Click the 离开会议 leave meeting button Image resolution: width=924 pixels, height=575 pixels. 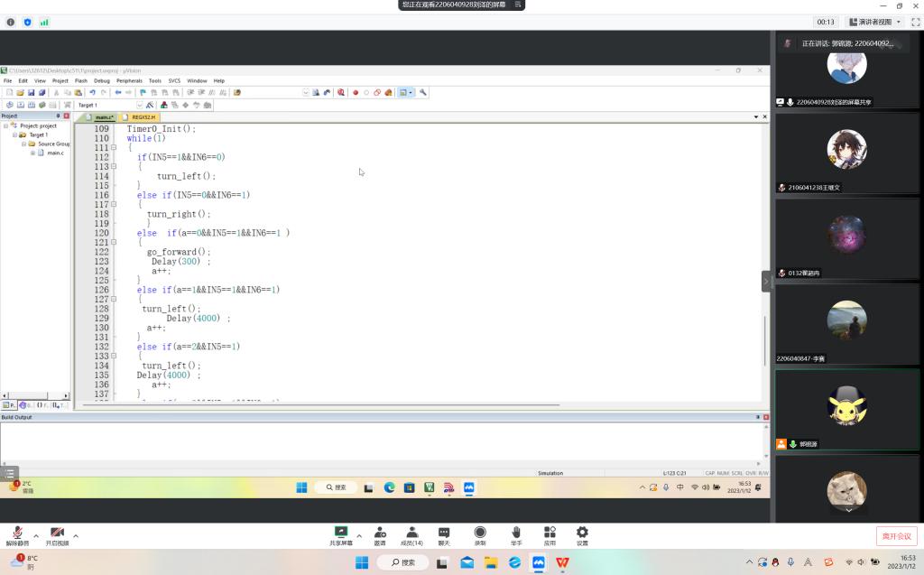(895, 535)
